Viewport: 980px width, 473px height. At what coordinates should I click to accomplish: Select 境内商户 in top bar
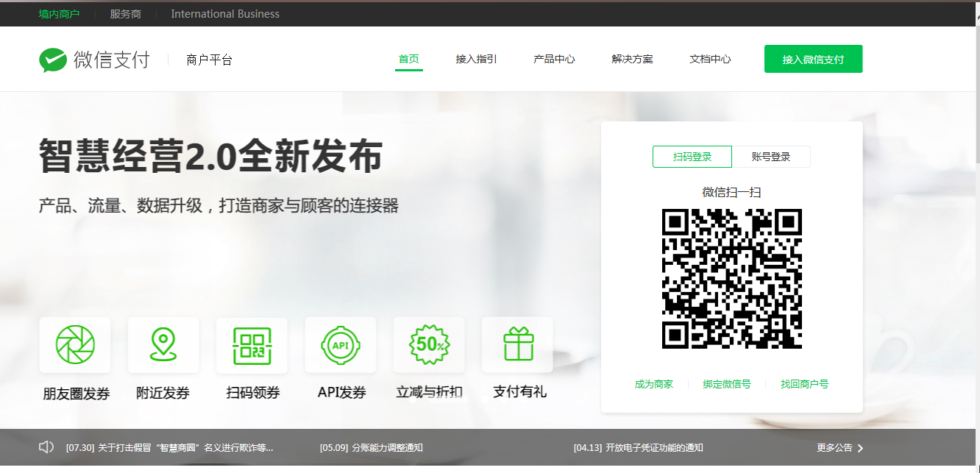click(59, 14)
